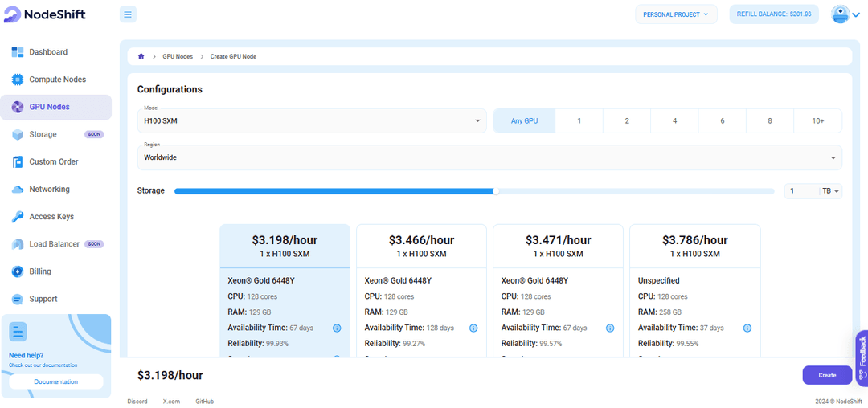Open the Personal Project dropdown
The width and height of the screenshot is (868, 408).
[x=676, y=14]
